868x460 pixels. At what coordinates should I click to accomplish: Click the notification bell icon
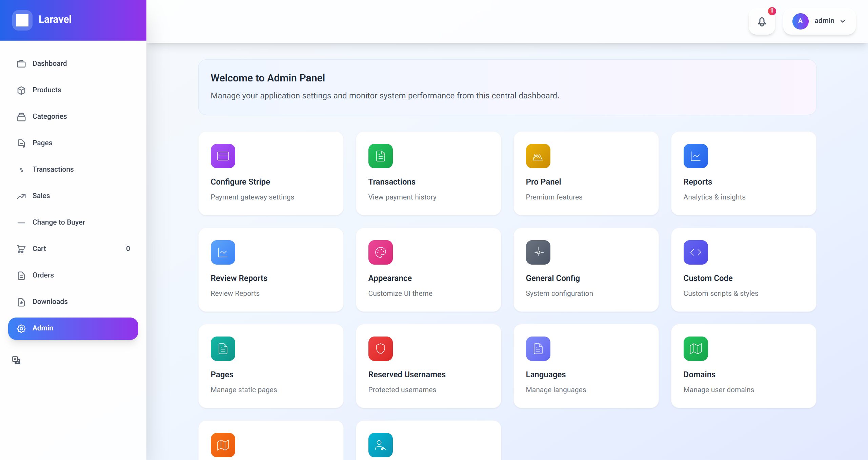coord(762,22)
